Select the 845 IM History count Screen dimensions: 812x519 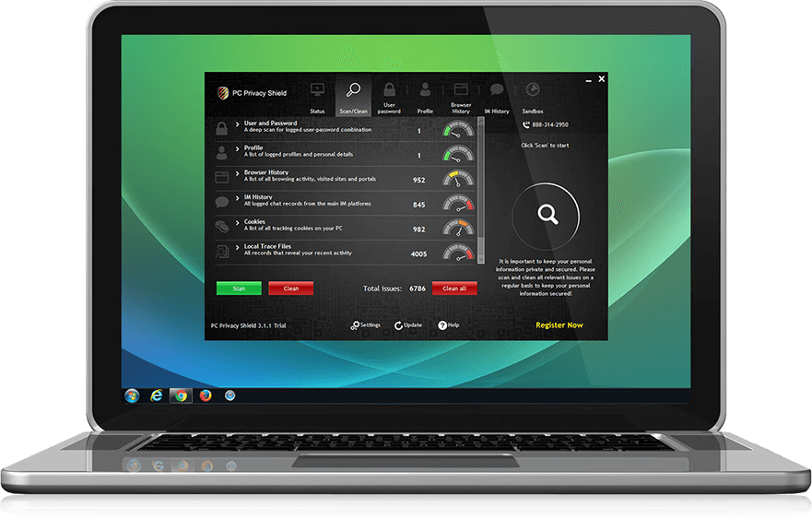(419, 205)
